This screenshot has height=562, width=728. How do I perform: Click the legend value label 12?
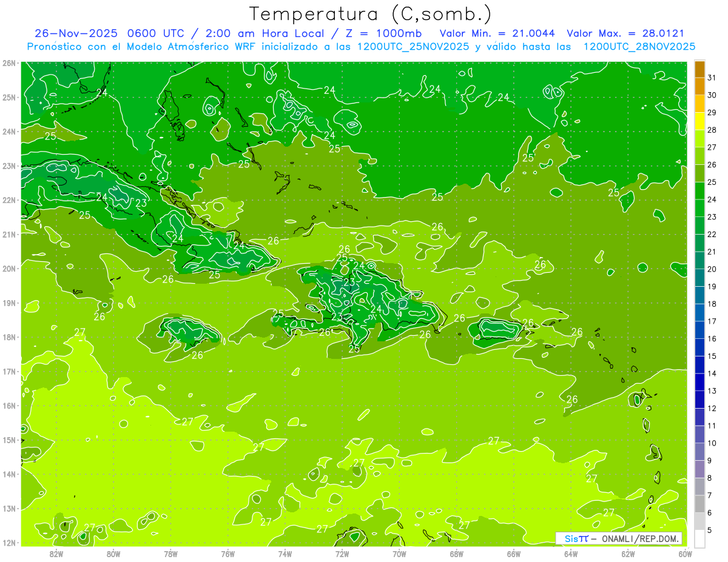(712, 408)
